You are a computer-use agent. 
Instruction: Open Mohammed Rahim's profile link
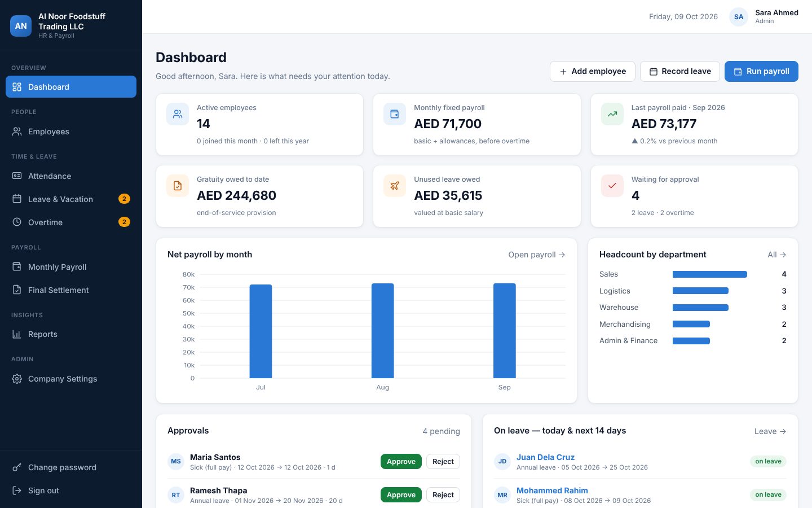coord(552,491)
